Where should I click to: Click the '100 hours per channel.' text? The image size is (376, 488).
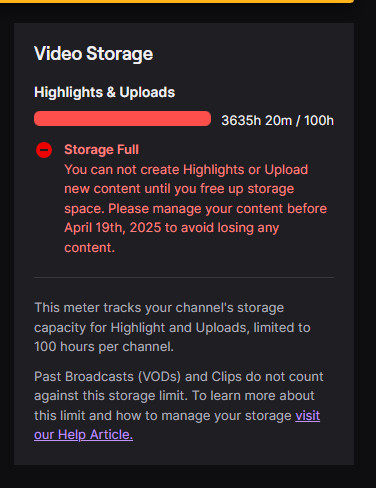[104, 347]
